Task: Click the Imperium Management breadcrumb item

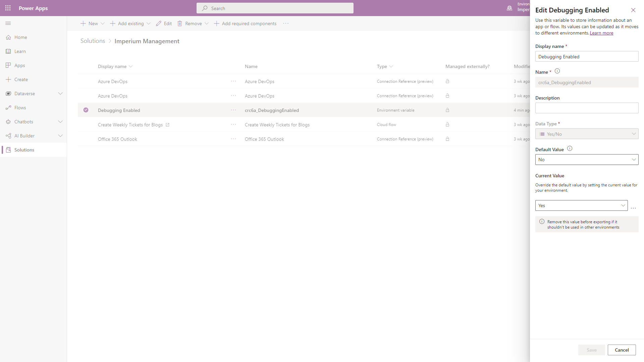Action: coord(147,41)
